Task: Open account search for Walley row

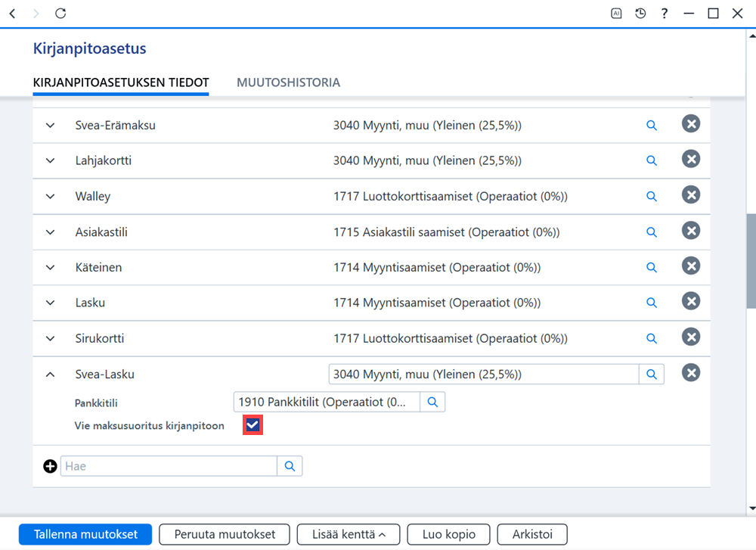Action: 652,197
